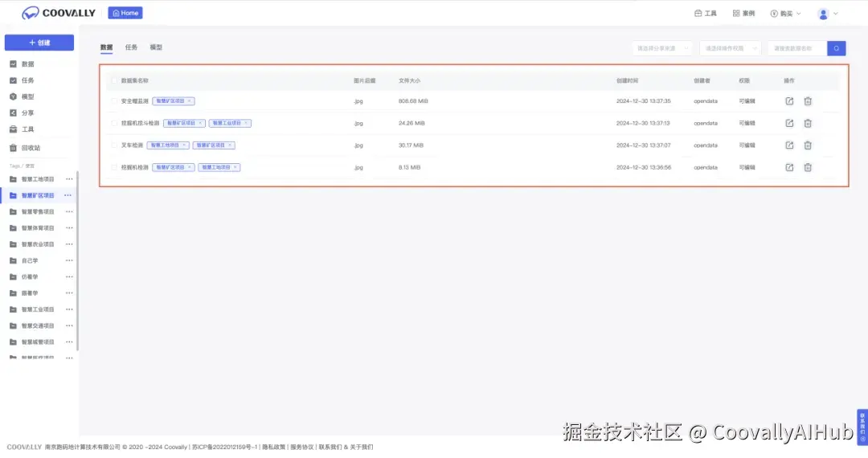The image size is (868, 458).
Task: Open 回收站 recycle bin in sidebar
Action: click(x=25, y=148)
